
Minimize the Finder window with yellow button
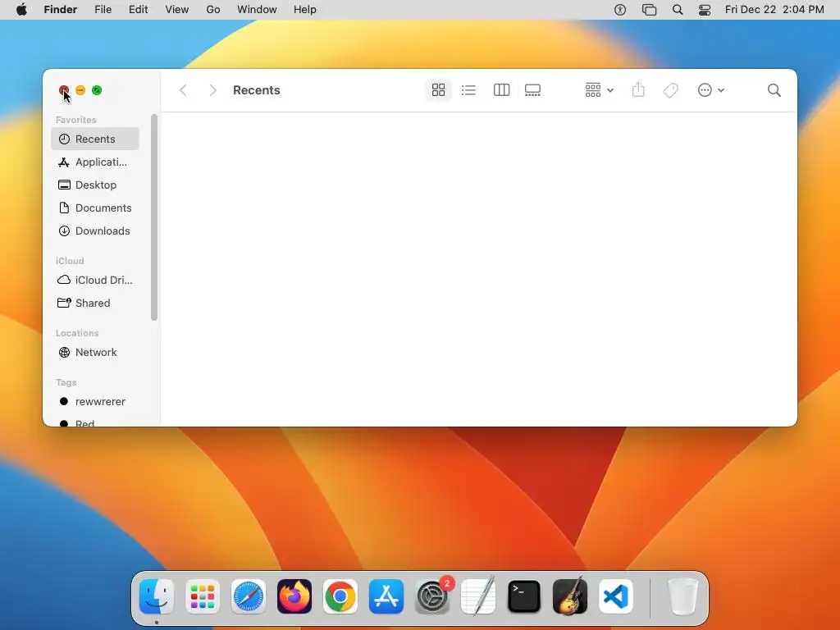pos(80,90)
